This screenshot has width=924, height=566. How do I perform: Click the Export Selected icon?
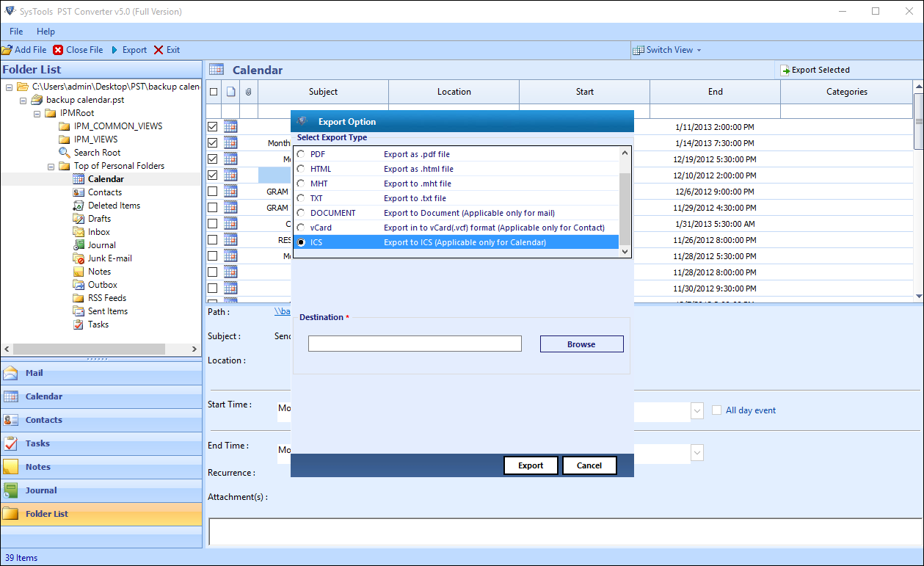pos(785,70)
